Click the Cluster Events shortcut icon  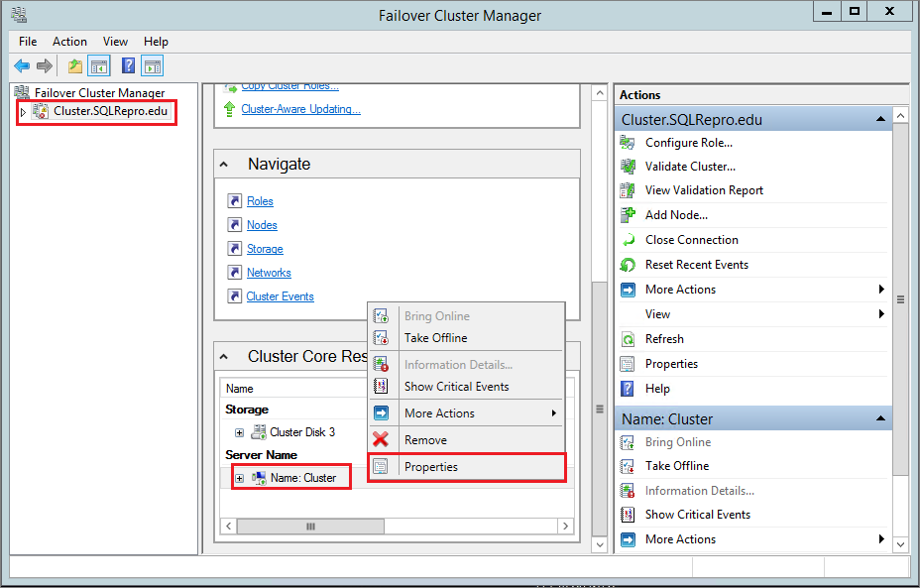(235, 295)
